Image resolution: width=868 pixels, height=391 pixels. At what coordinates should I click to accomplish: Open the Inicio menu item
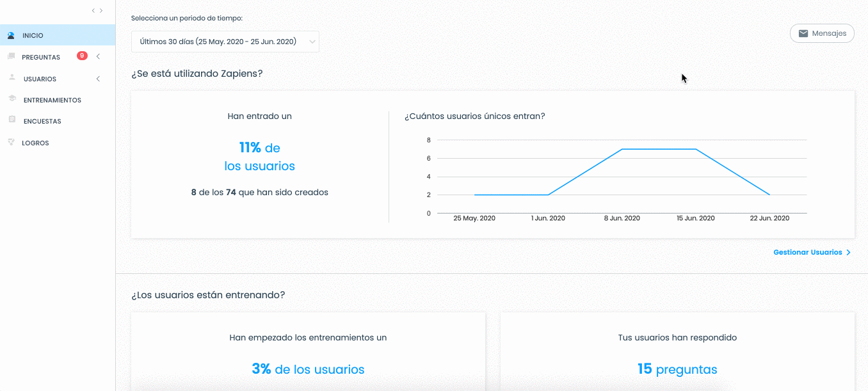(58, 35)
